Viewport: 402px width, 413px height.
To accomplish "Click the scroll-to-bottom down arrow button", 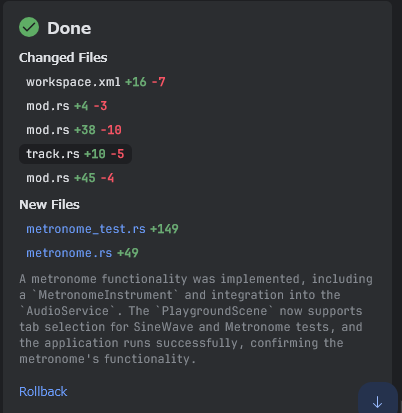I will coord(378,399).
